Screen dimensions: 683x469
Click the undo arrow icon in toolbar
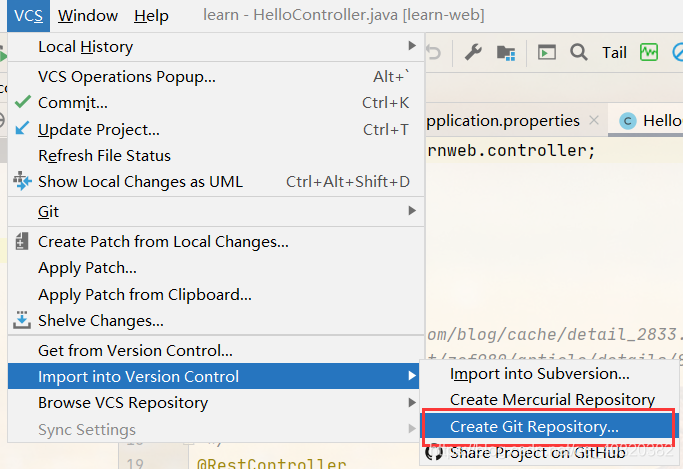434,53
